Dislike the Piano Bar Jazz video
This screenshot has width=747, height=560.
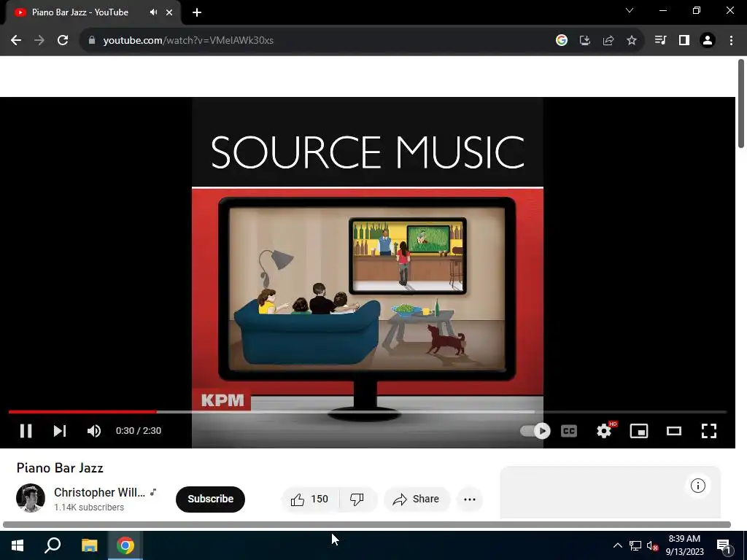(357, 499)
